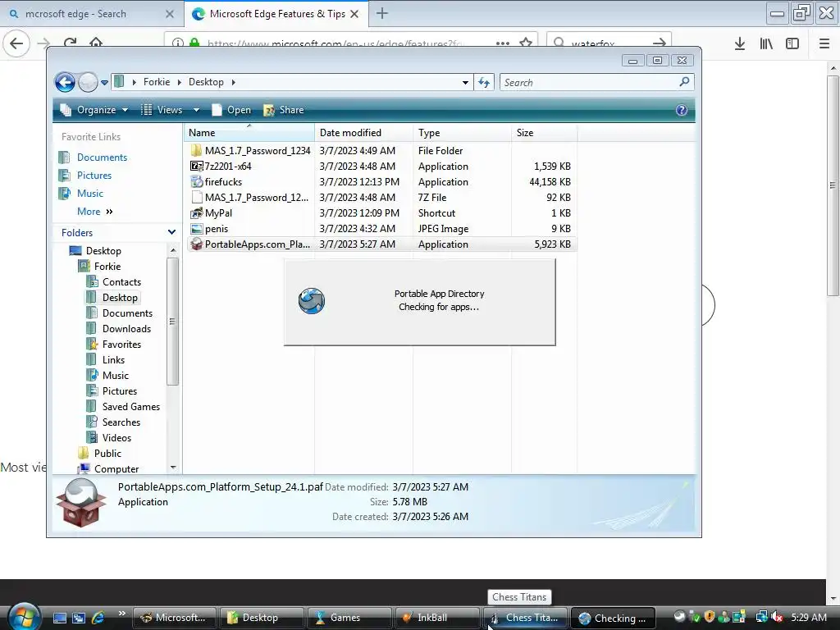Select the MyPal shortcut icon
The image size is (840, 630).
[x=197, y=212]
